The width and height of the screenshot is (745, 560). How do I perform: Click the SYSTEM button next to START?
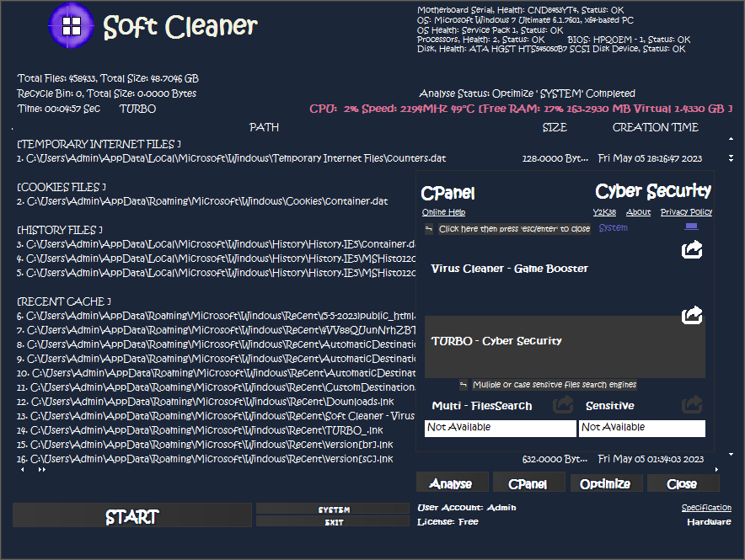click(333, 509)
